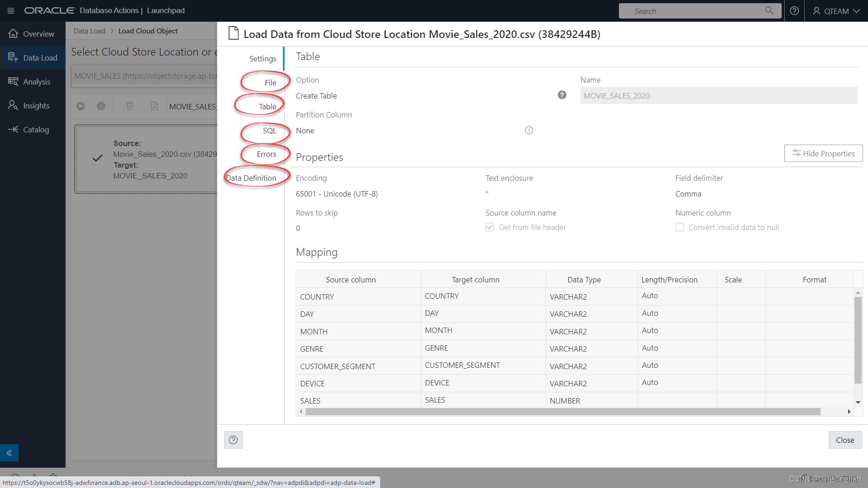
Task: Close the load data dialog
Action: [844, 440]
